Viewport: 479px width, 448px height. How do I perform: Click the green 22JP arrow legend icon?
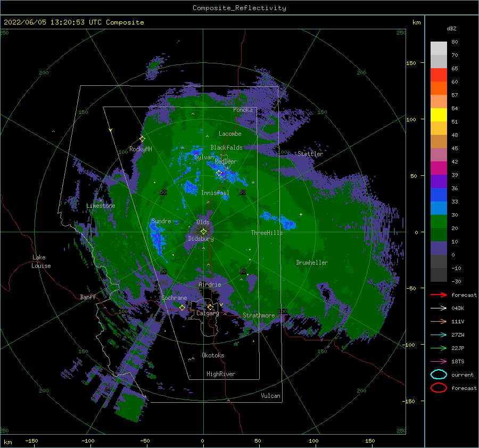point(439,348)
